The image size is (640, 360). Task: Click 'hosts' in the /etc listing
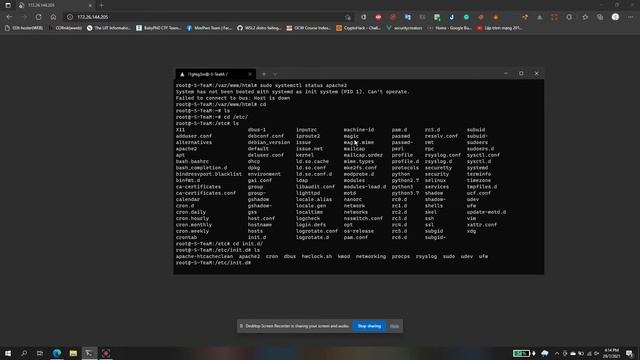[255, 231]
